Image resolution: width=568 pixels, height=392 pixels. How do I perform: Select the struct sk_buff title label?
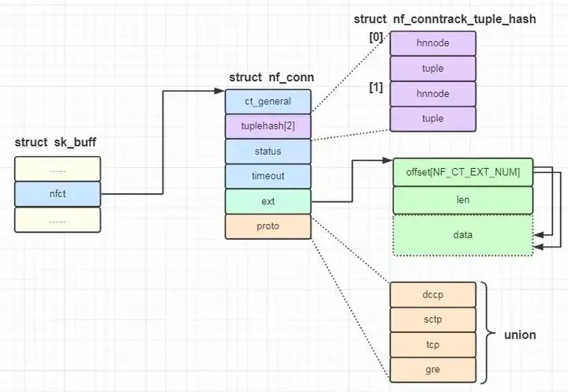coord(57,142)
